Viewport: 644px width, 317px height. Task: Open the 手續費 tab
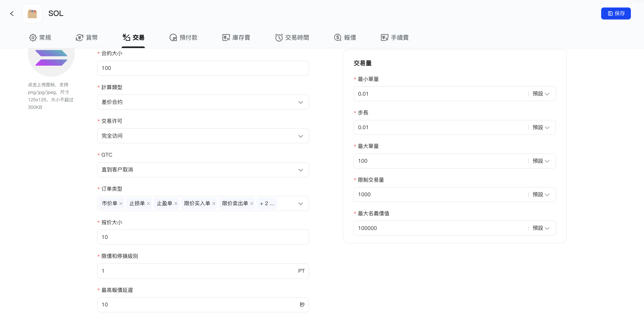coord(395,38)
